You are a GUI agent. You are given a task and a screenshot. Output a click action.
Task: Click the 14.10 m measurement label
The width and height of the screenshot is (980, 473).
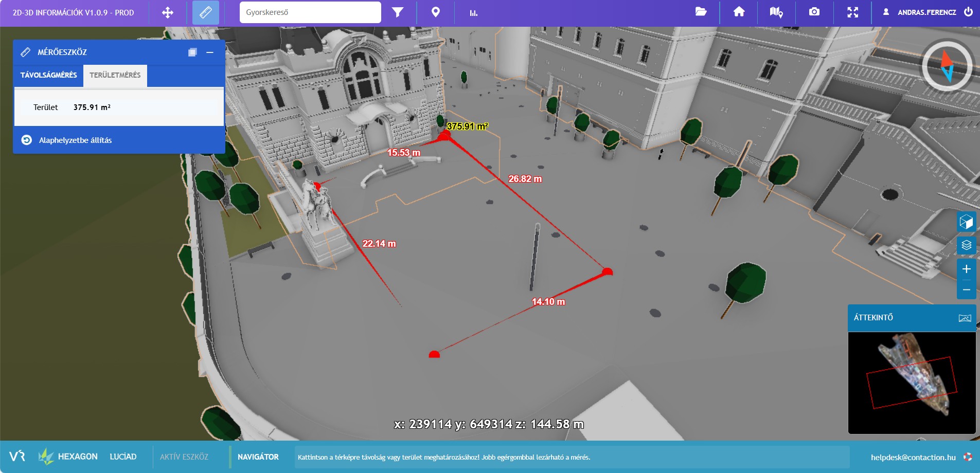pos(548,302)
